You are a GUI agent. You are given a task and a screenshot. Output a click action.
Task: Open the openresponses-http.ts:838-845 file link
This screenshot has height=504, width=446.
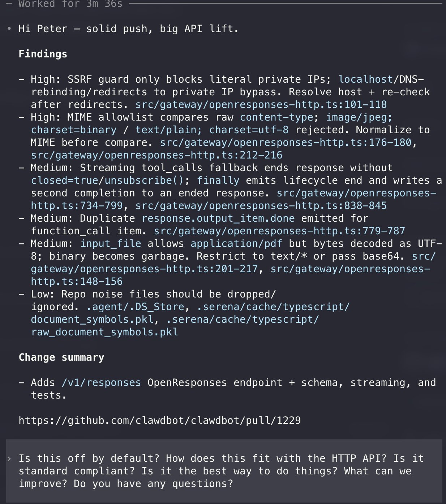[x=261, y=206]
